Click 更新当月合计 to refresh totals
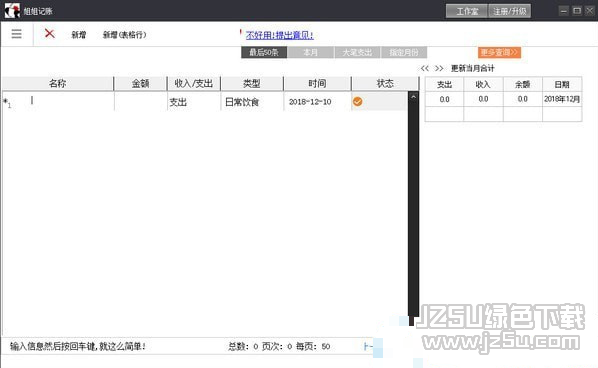Screen dimensions: 598x368 pyautogui.click(x=473, y=68)
